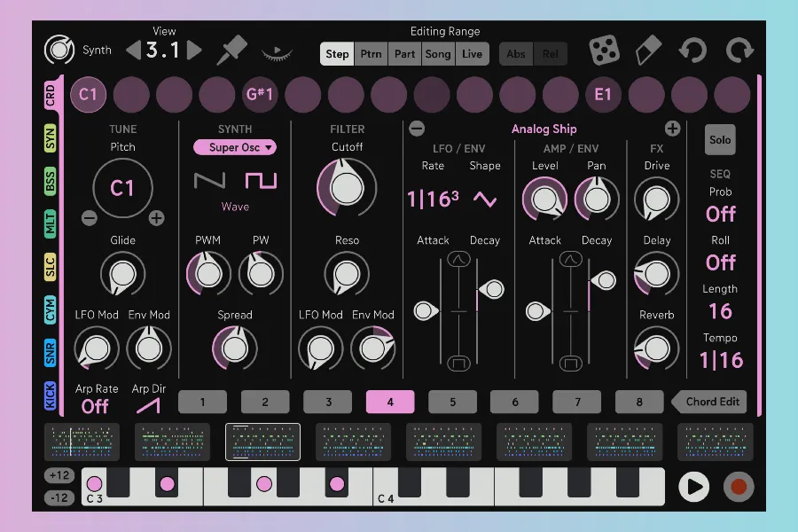This screenshot has width=798, height=532.
Task: Toggle the closed-eye visibility icon
Action: [277, 52]
